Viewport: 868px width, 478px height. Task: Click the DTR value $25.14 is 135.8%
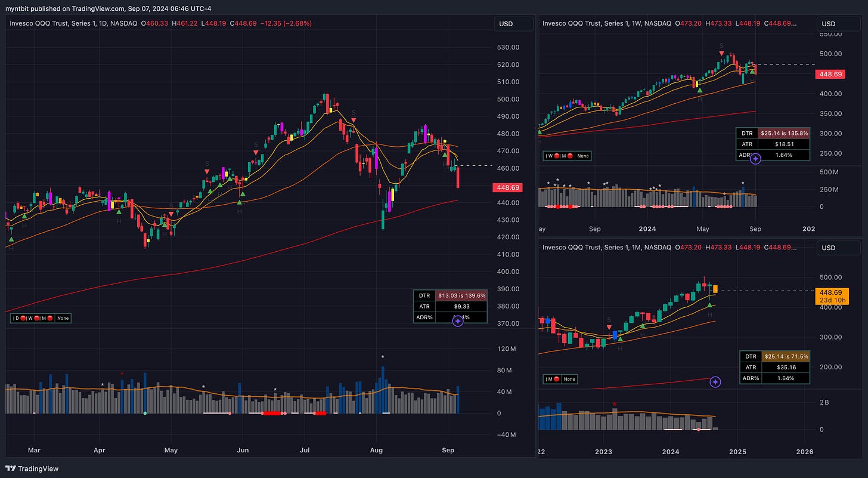pyautogui.click(x=783, y=133)
